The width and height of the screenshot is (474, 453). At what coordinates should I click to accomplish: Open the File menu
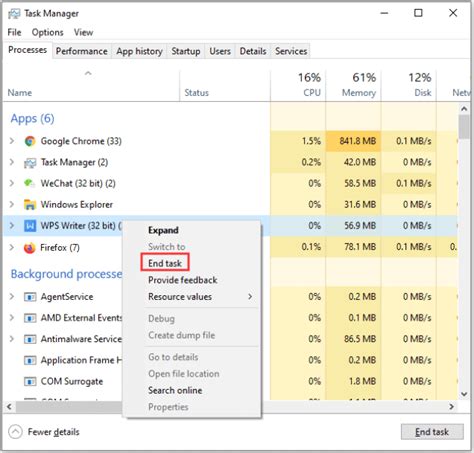coord(14,32)
